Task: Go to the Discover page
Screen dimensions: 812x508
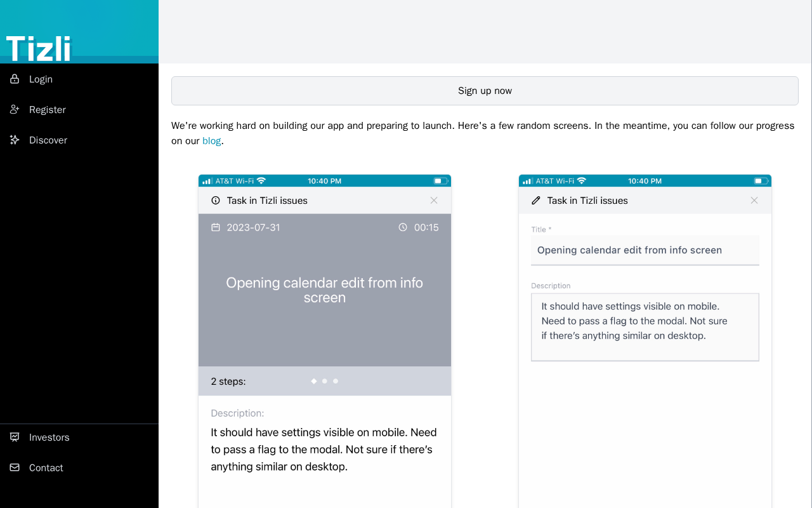Action: tap(79, 140)
